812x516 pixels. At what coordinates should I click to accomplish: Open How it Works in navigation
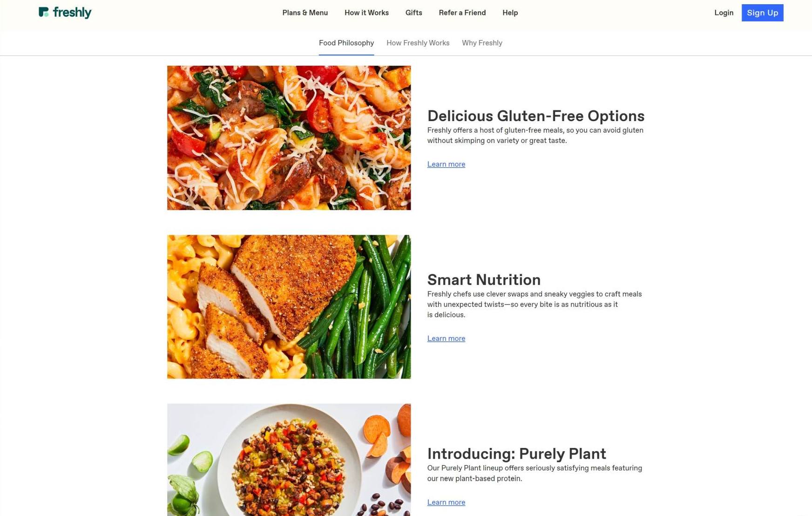click(x=366, y=13)
